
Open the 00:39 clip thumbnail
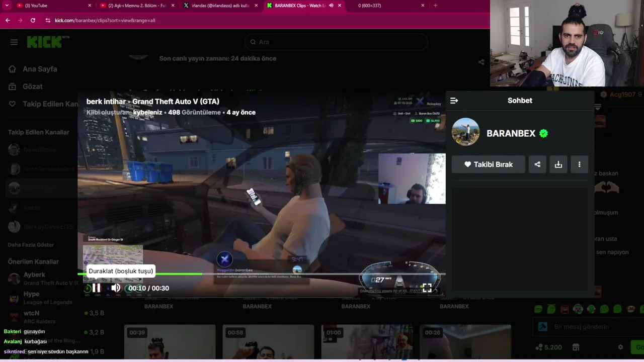[x=170, y=342]
